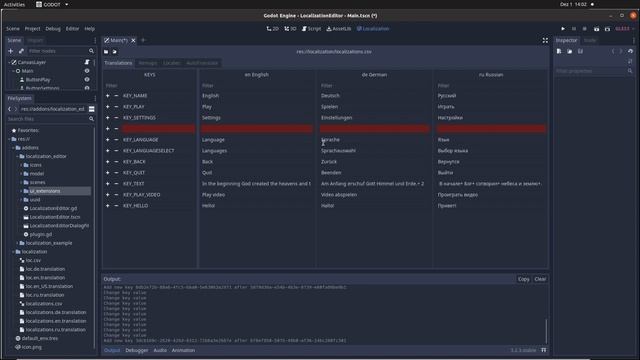Image resolution: width=640 pixels, height=360 pixels.
Task: Open the Animation bottom panel
Action: (x=183, y=350)
